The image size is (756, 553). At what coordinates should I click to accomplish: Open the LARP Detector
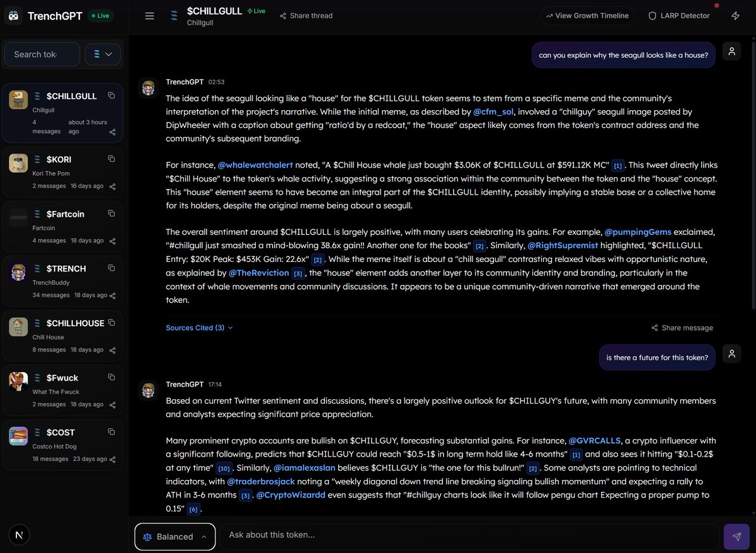679,16
